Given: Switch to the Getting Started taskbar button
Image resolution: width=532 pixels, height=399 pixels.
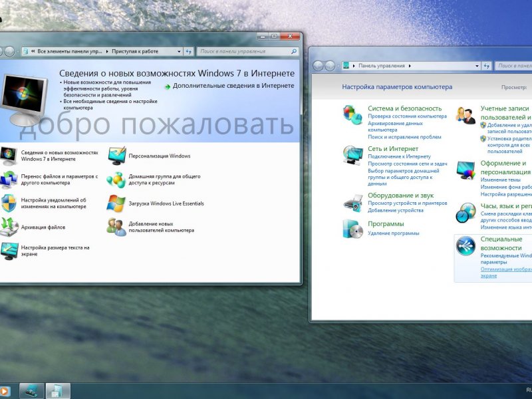Looking at the screenshot, I should [x=58, y=391].
